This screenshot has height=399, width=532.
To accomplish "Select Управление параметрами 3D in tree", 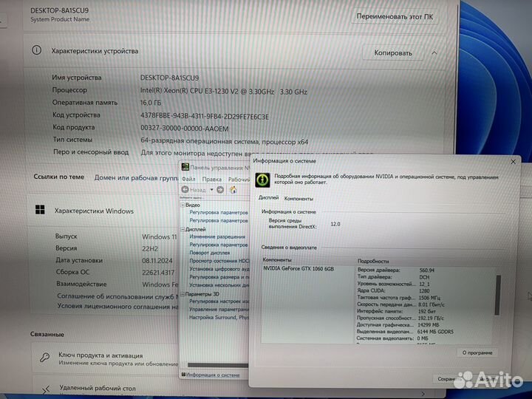I will (219, 310).
